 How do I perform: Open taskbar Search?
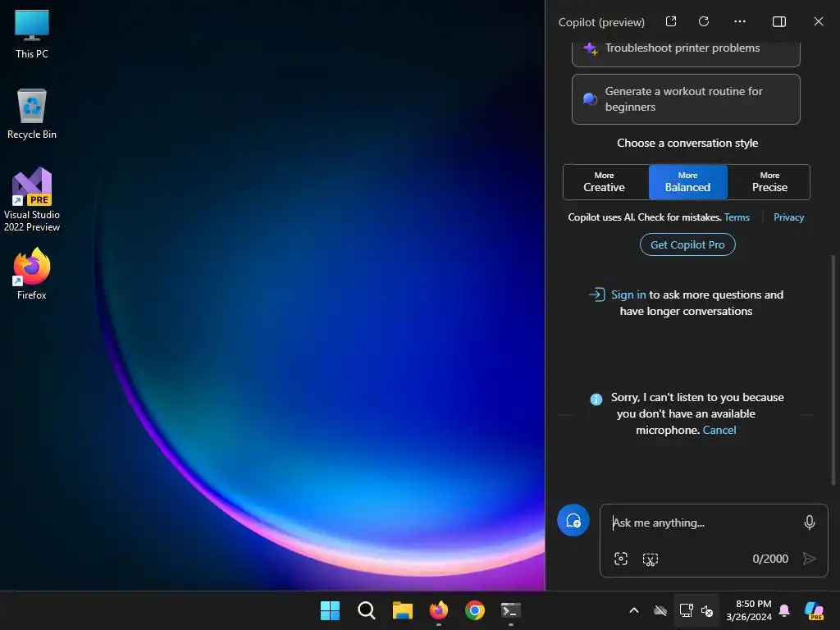point(367,610)
